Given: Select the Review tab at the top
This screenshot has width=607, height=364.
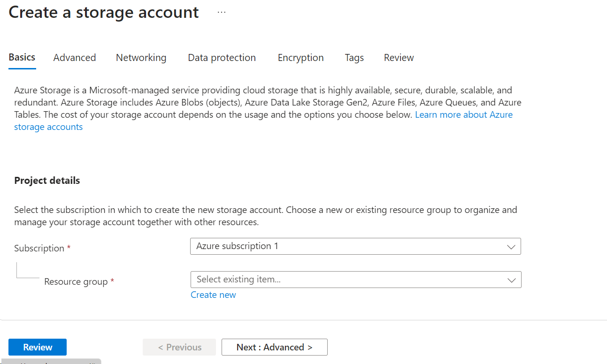Looking at the screenshot, I should pyautogui.click(x=399, y=58).
